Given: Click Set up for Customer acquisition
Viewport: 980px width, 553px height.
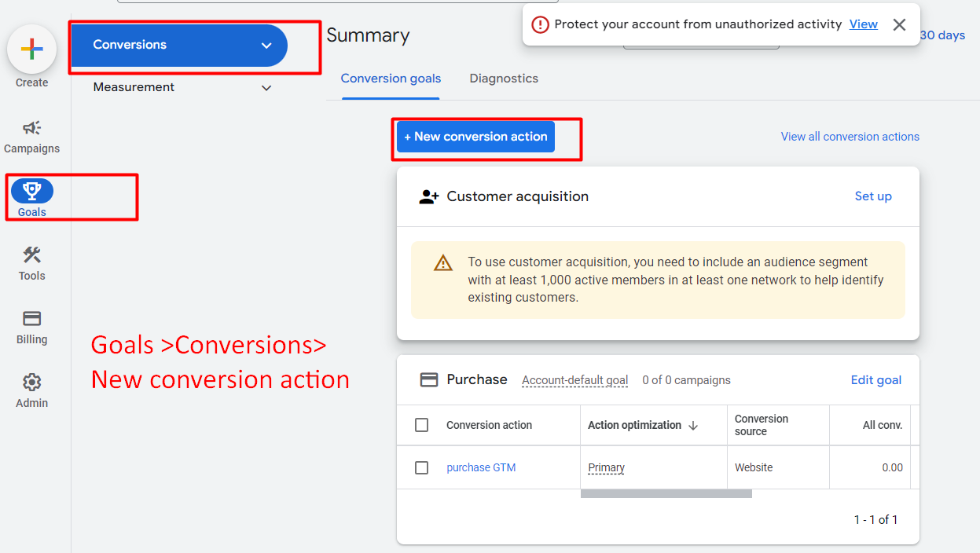Looking at the screenshot, I should pyautogui.click(x=873, y=196).
